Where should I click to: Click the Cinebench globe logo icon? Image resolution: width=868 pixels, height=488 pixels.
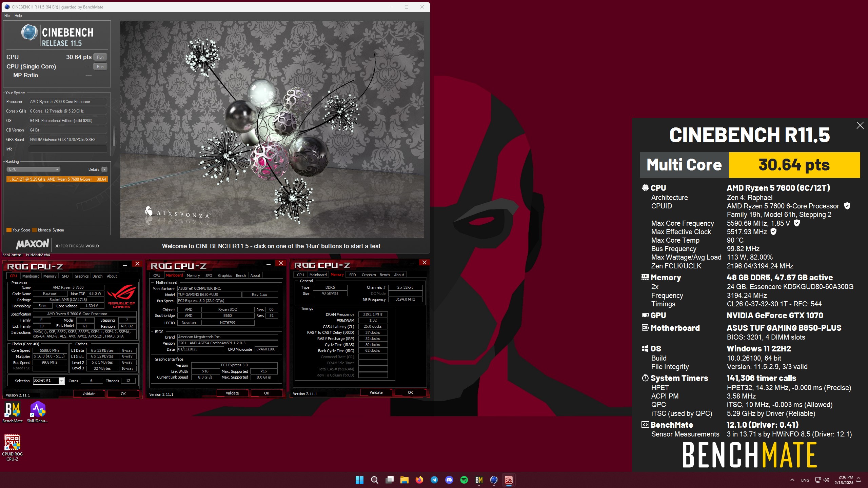point(29,33)
